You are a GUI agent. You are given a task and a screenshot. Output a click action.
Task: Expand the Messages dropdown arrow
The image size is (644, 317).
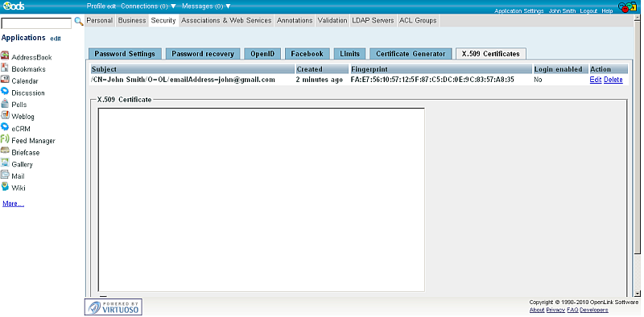(228, 6)
